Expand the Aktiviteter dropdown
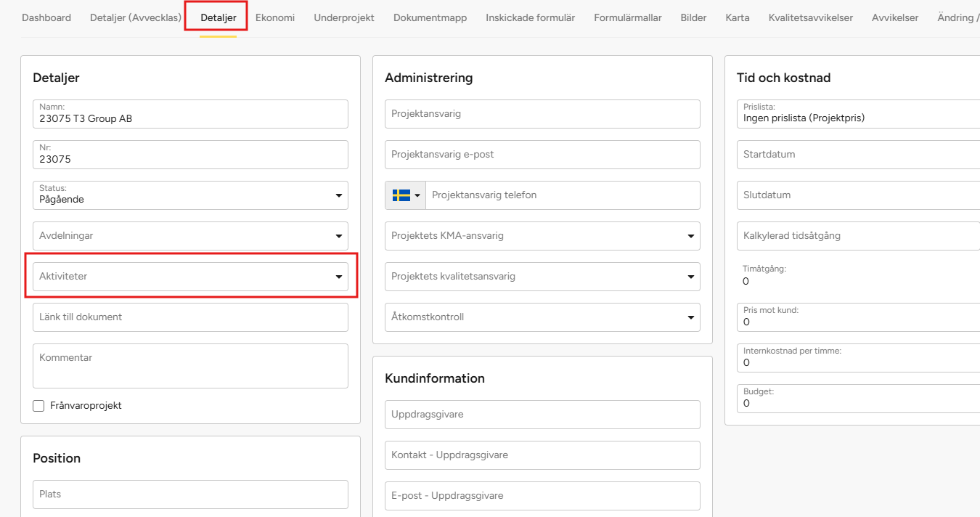Image resolution: width=980 pixels, height=517 pixels. [x=190, y=277]
